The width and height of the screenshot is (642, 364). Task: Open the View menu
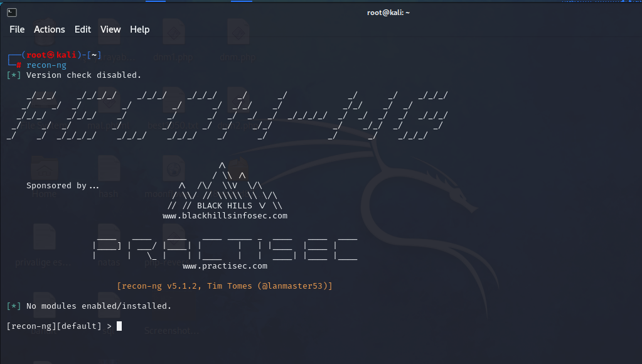[110, 29]
